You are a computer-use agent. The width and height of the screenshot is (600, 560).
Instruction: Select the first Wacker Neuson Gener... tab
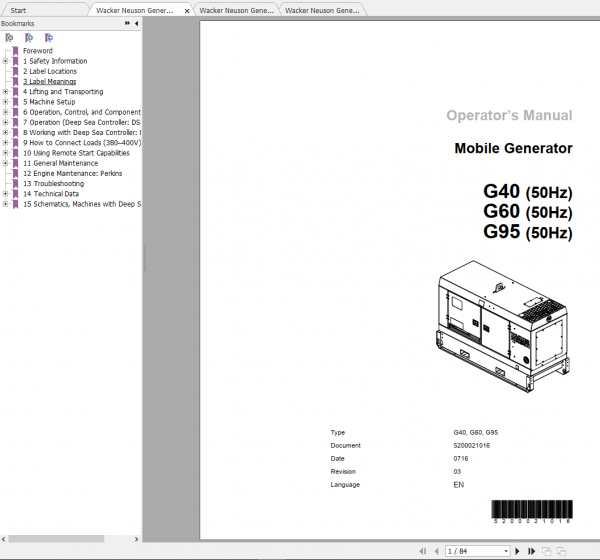click(x=134, y=11)
